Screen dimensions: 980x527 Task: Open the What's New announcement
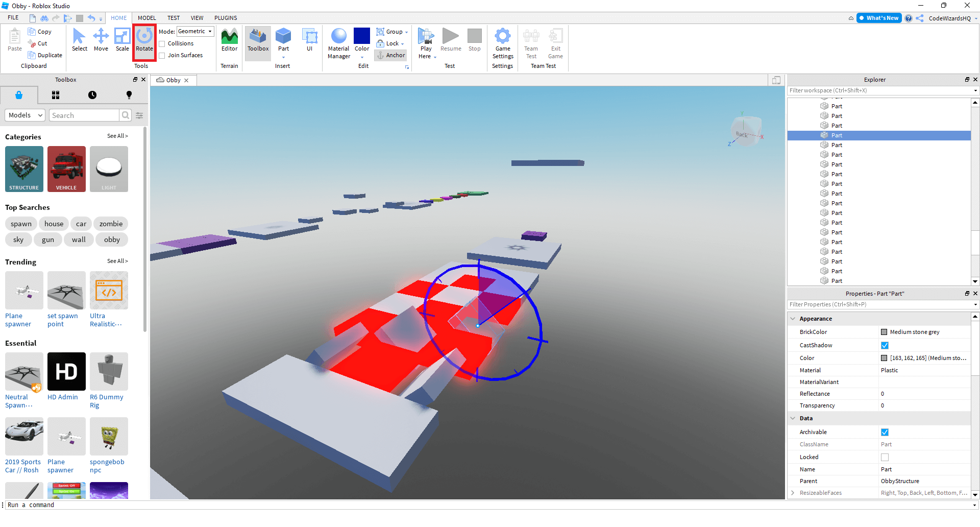pyautogui.click(x=879, y=18)
